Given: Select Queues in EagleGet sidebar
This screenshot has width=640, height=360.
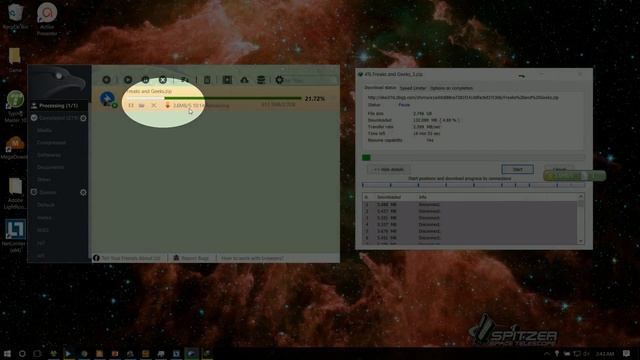Looking at the screenshot, I should click(48, 192).
